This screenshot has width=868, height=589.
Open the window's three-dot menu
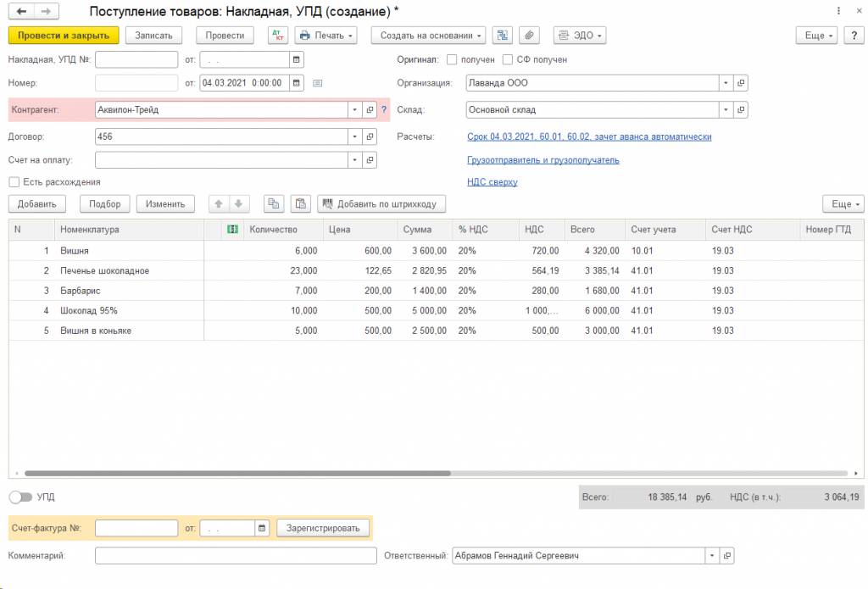(838, 11)
